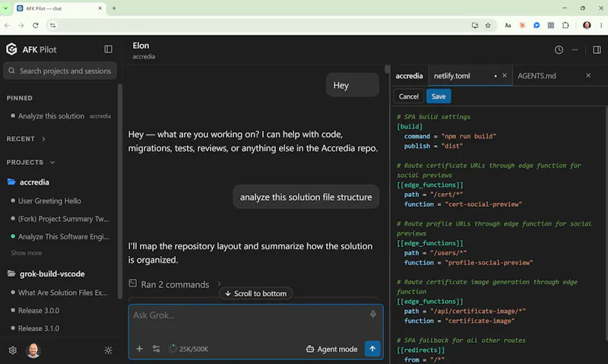The width and height of the screenshot is (608, 364).
Task: Click the Ran 2 commands terminal icon
Action: pos(132,283)
